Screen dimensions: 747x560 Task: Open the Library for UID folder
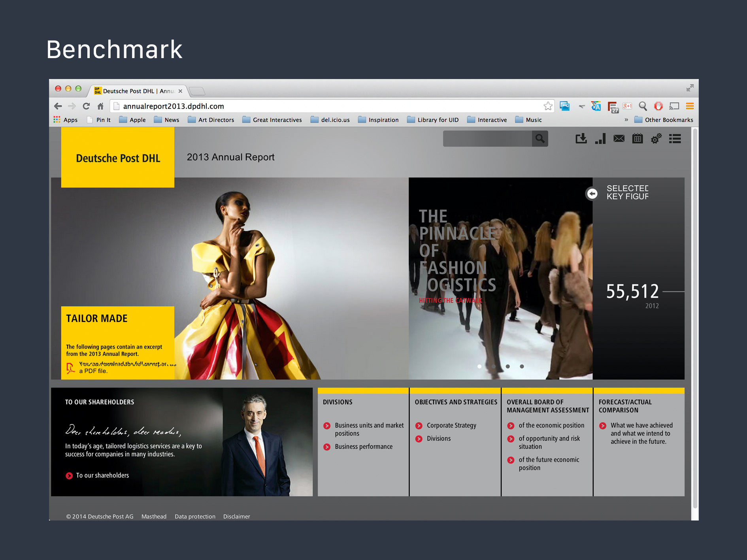(433, 120)
